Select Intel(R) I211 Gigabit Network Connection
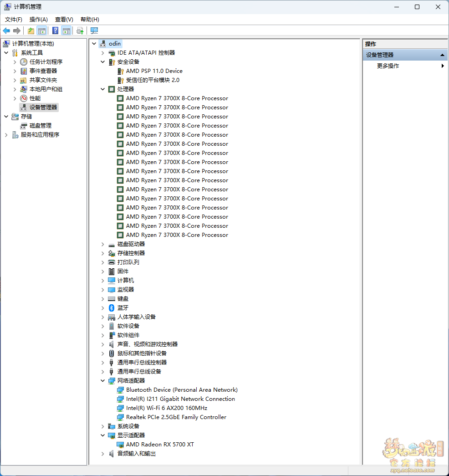449x476 pixels. (181, 399)
